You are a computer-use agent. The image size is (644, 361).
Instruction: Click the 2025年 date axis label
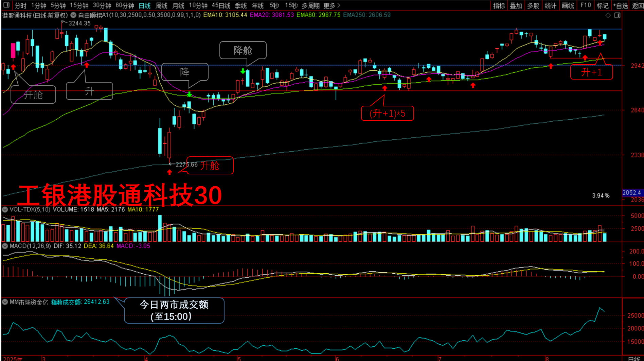[x=13, y=359]
